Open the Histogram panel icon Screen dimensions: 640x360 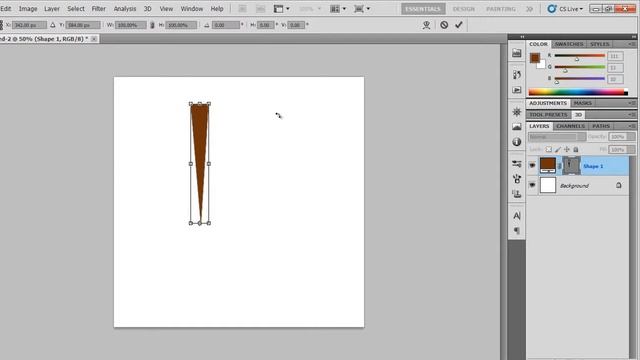click(517, 127)
